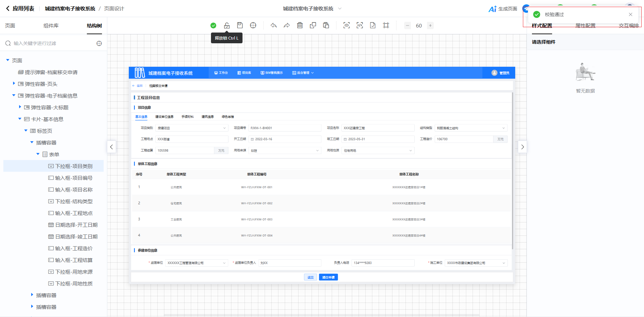
Task: Click the crosshair locate icon in the toolbar
Action: [x=253, y=25]
